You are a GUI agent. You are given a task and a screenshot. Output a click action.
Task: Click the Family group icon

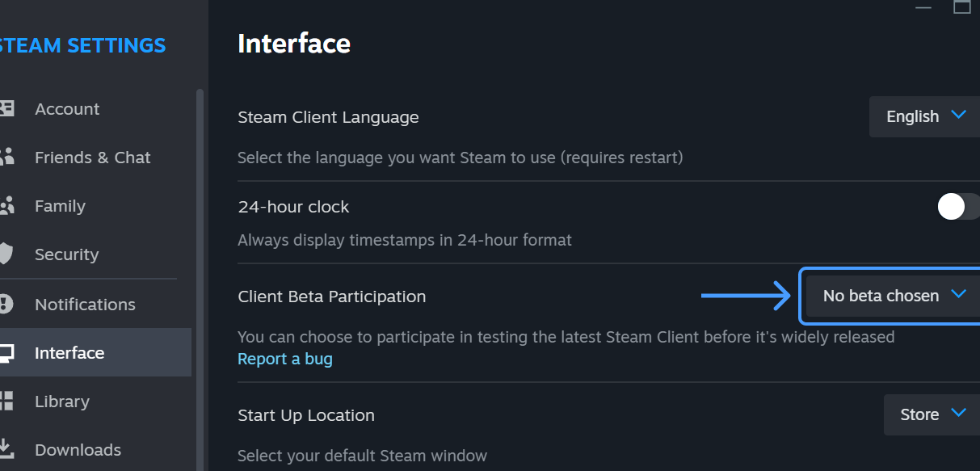tap(6, 206)
